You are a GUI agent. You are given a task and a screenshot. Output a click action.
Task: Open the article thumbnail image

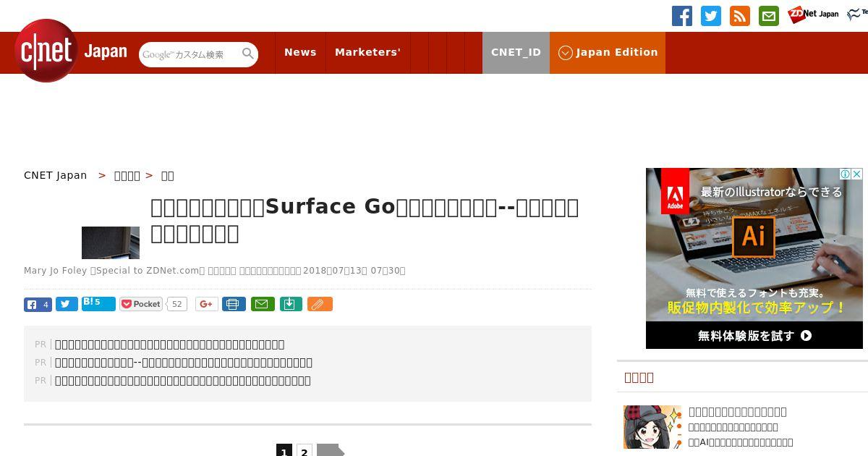coord(111,242)
